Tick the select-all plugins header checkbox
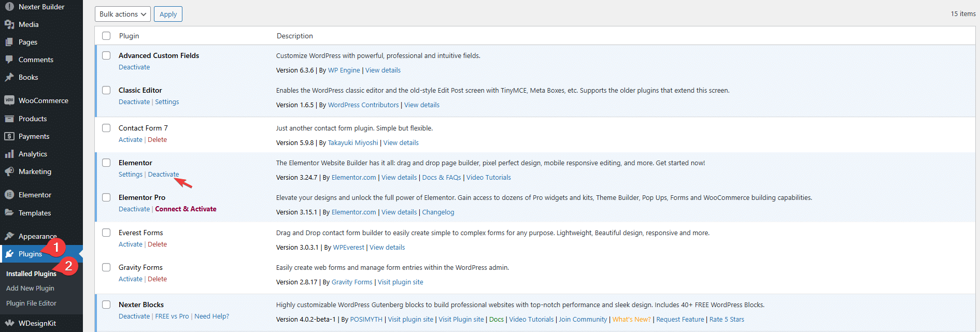Image resolution: width=980 pixels, height=332 pixels. 106,36
